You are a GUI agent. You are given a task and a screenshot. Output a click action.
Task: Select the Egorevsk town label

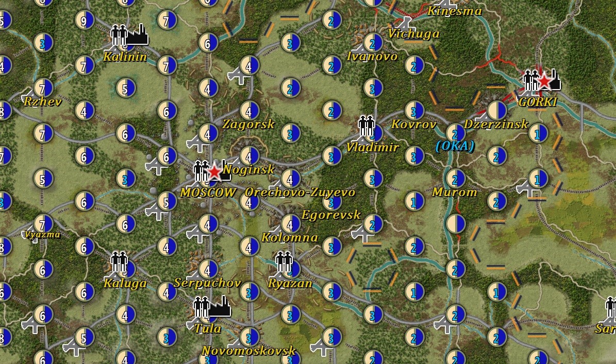(x=331, y=215)
